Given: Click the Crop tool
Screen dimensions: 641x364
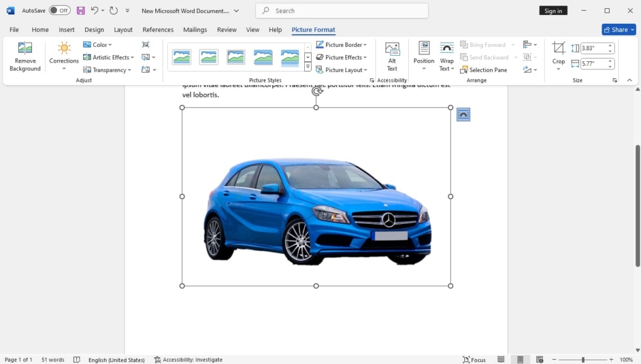Looking at the screenshot, I should (558, 57).
